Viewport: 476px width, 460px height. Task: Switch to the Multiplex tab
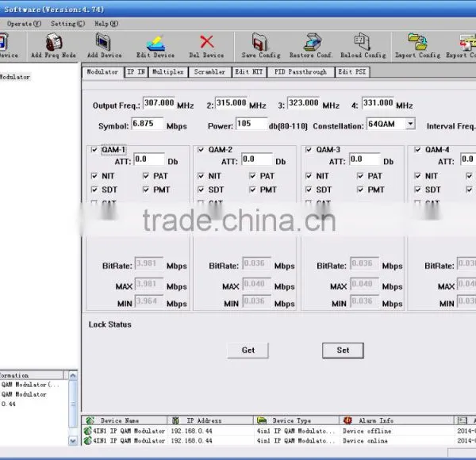[x=168, y=72]
